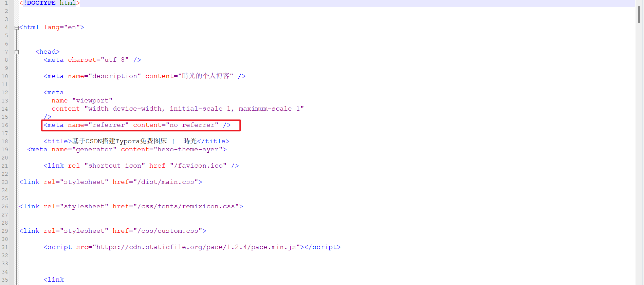Collapse the head tag fold marker
Image resolution: width=644 pixels, height=285 pixels.
point(16,52)
